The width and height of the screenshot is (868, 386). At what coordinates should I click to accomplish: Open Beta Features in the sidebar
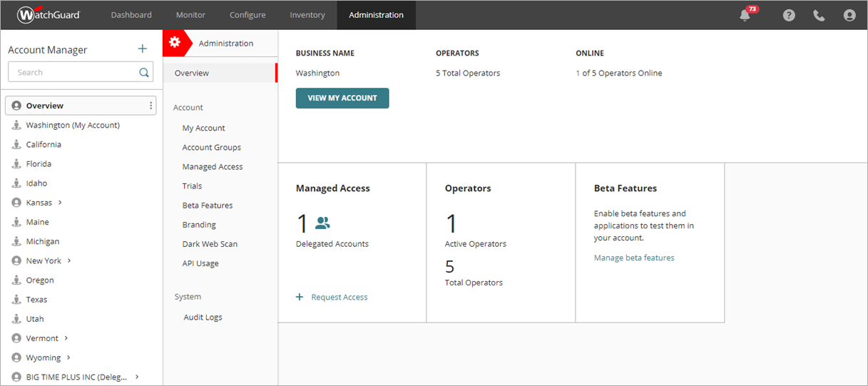click(x=208, y=205)
